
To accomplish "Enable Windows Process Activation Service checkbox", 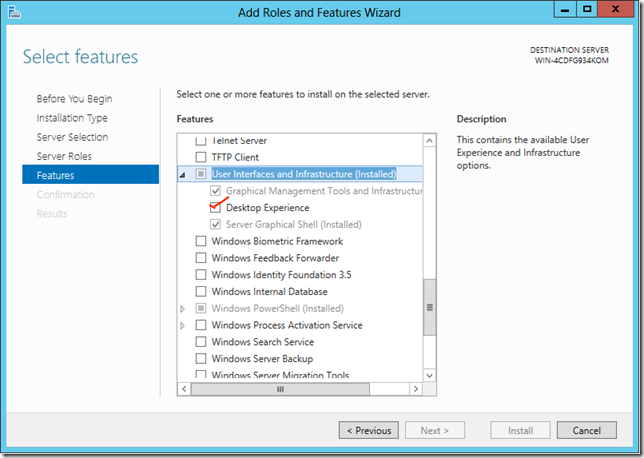I will pos(201,325).
